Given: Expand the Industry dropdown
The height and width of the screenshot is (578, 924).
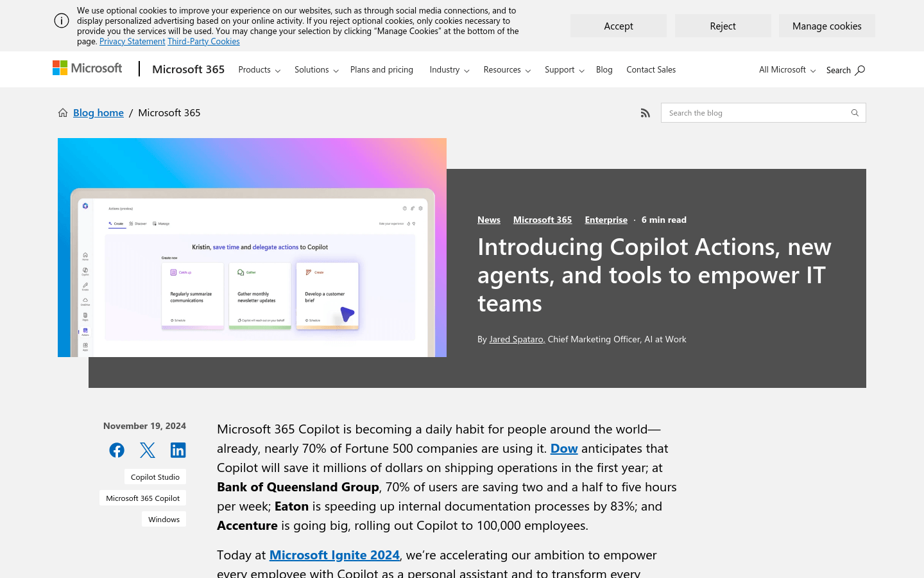Looking at the screenshot, I should 449,69.
